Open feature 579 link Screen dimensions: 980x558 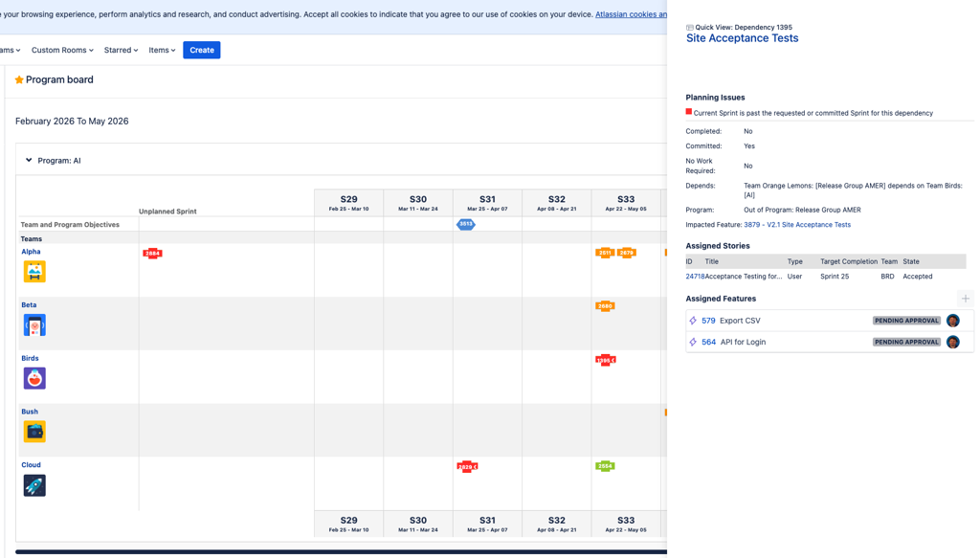[708, 321]
